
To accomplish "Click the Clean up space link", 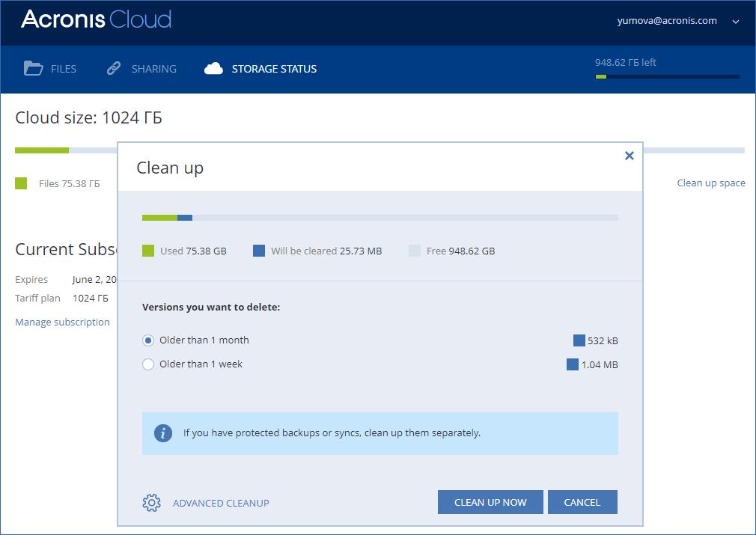I will point(711,183).
